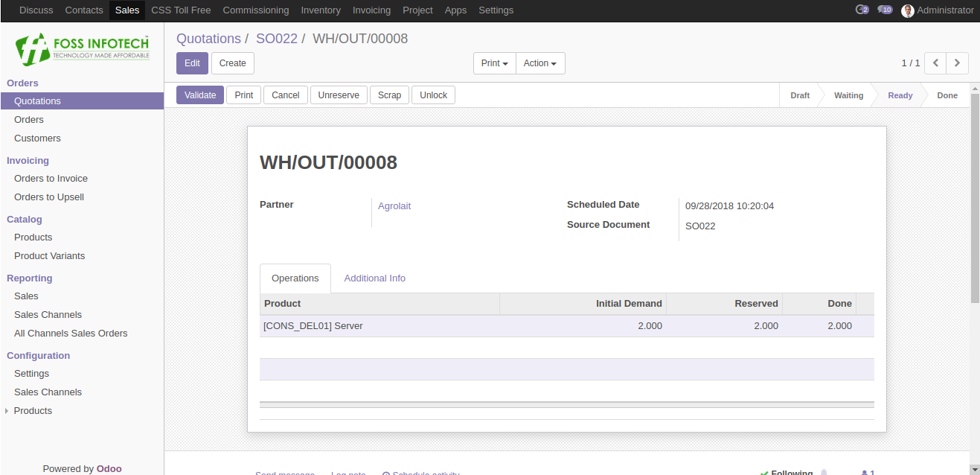Viewport: 980px width, 475px height.
Task: Click the Initial Demand column header
Action: point(583,304)
